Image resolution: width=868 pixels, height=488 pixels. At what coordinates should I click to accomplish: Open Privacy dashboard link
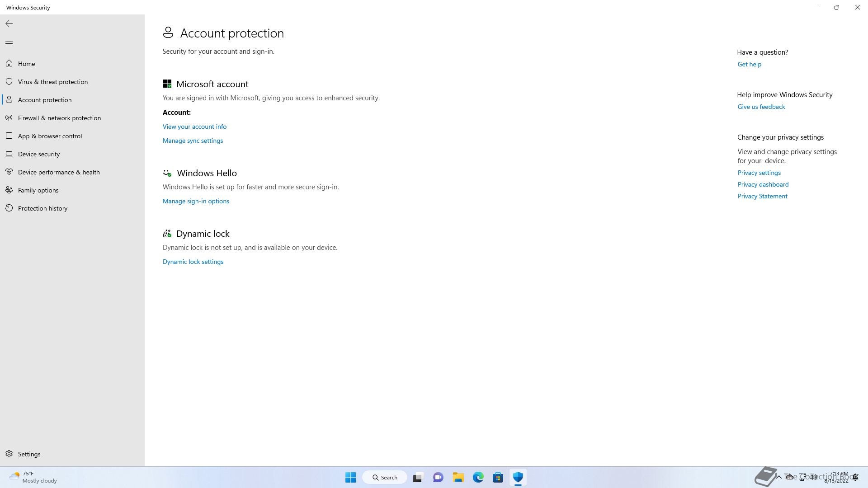coord(763,184)
